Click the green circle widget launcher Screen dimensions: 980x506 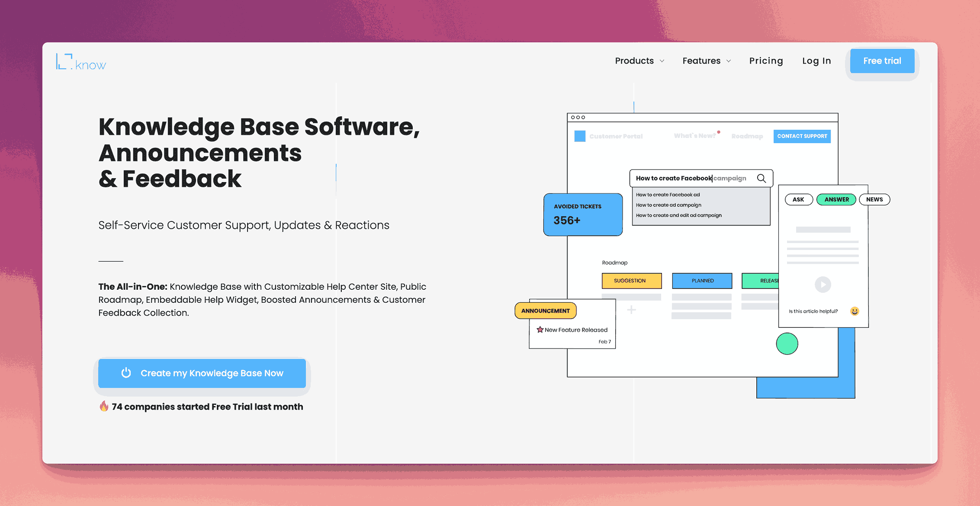click(x=787, y=344)
